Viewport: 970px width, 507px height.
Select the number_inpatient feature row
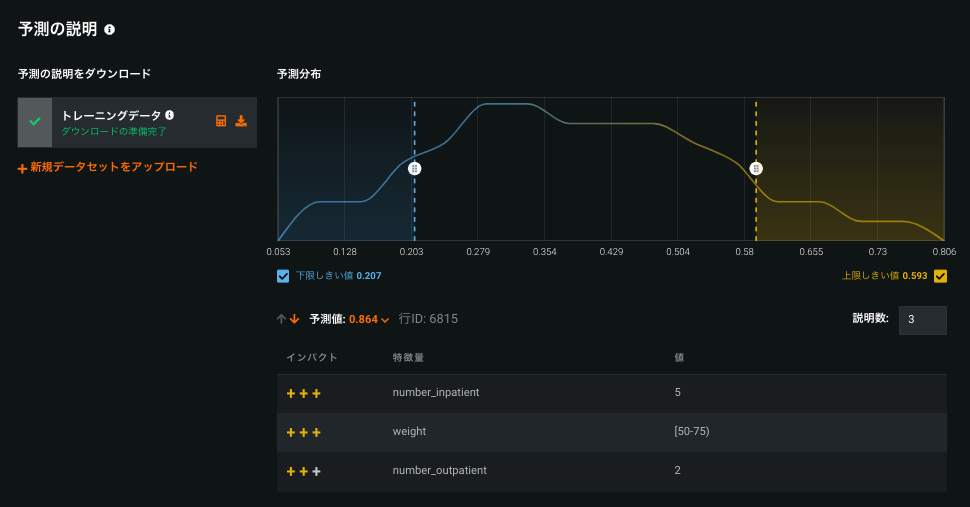pos(611,393)
